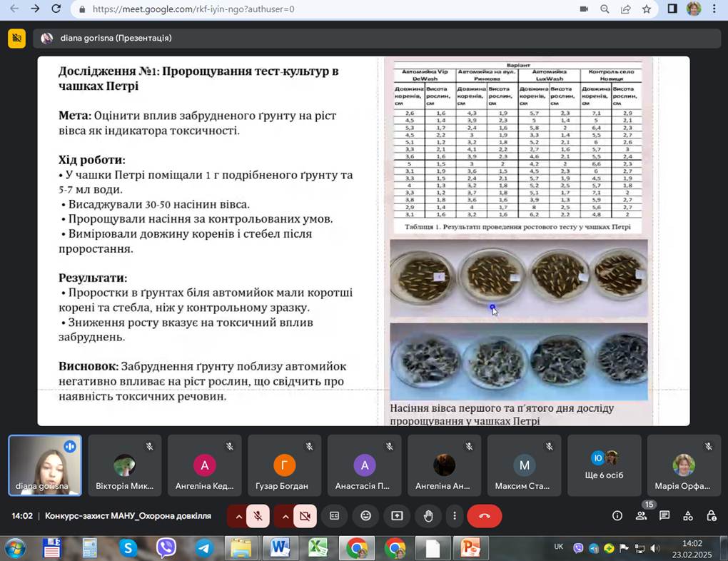Image resolution: width=728 pixels, height=561 pixels.
Task: Open chat with everyone panel
Action: tap(664, 516)
